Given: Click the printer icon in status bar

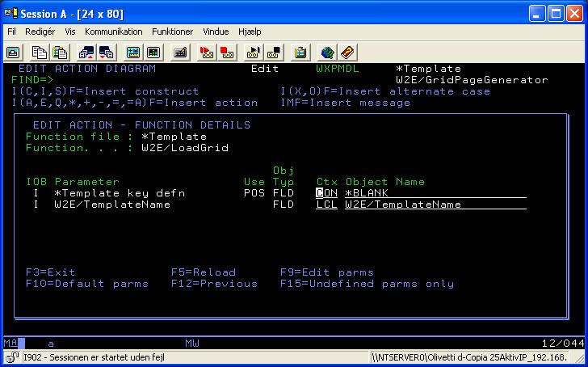Looking at the screenshot, I should coord(12,356).
